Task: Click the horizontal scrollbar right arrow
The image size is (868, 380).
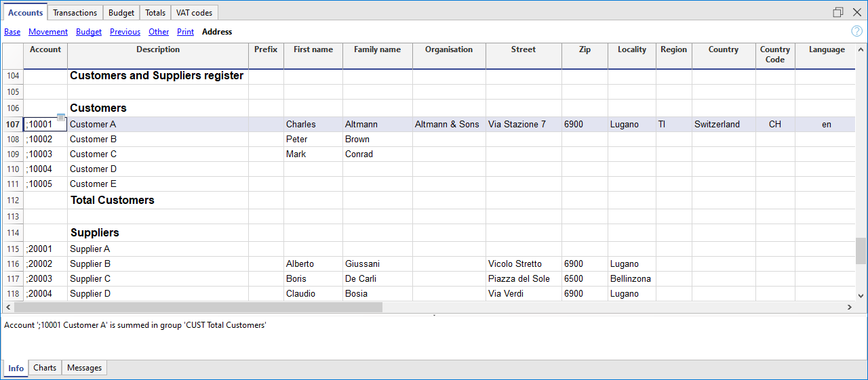Action: pyautogui.click(x=850, y=308)
